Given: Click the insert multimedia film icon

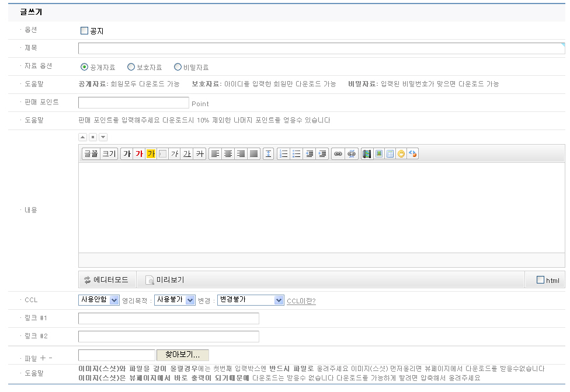Looking at the screenshot, I should tap(367, 154).
